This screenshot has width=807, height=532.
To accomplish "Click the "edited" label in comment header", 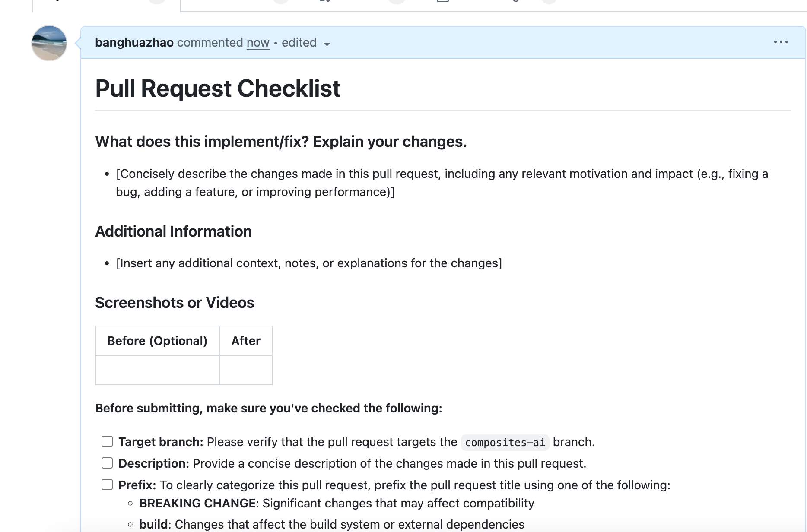I will coord(299,43).
